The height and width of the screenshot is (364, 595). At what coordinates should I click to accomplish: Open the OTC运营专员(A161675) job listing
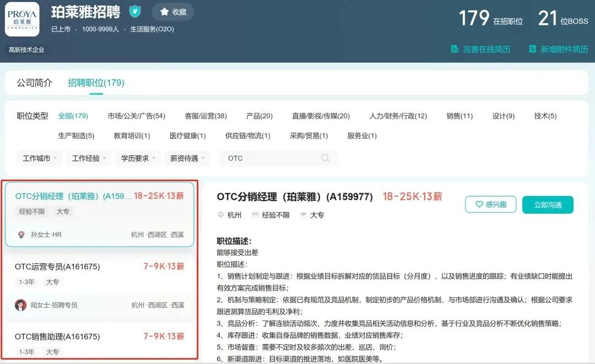57,267
